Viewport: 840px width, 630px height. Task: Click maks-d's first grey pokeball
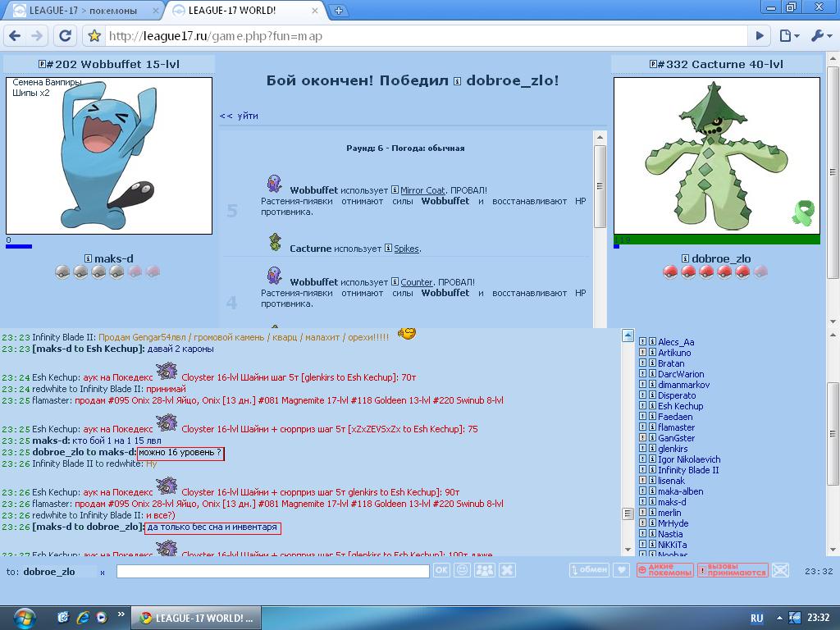click(62, 272)
